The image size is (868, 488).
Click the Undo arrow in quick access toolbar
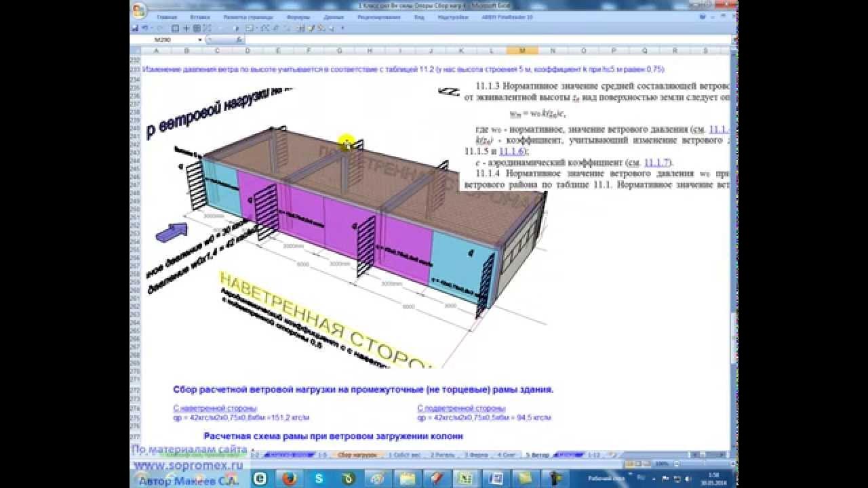pos(146,28)
